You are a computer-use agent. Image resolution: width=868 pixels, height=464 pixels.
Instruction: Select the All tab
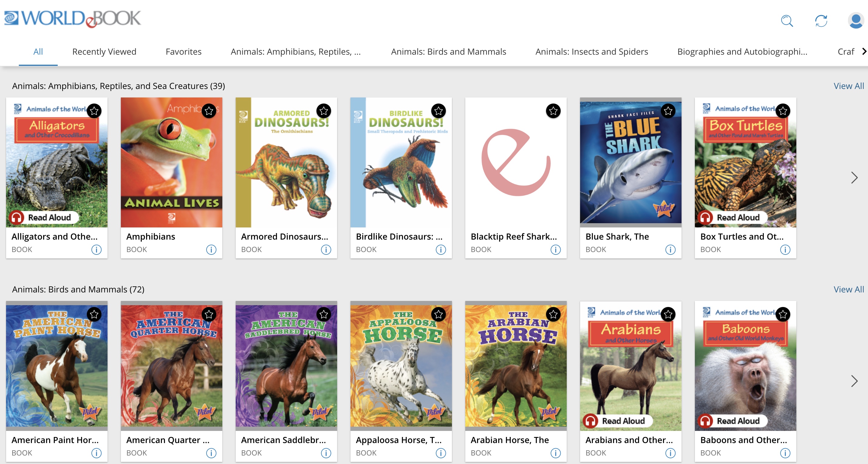click(x=38, y=52)
